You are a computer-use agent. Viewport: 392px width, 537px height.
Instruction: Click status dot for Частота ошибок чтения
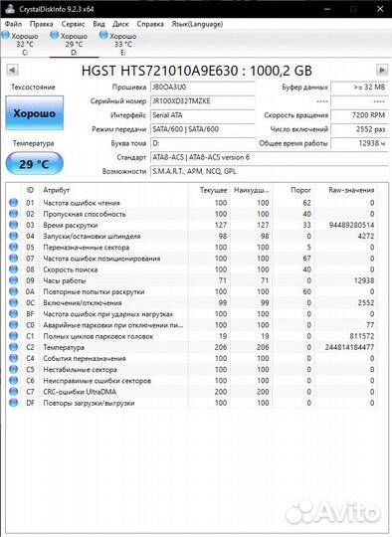(x=13, y=203)
